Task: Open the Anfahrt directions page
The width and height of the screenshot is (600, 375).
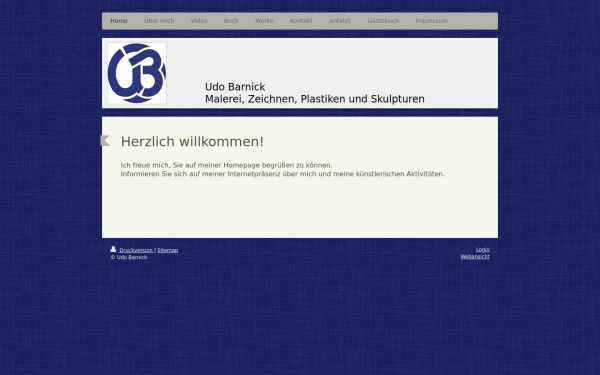Action: (340, 21)
